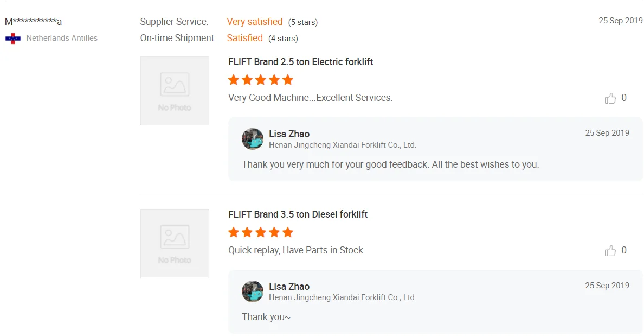The height and width of the screenshot is (336, 644).
Task: Click Lisa Zhao's name in the second reply
Action: (x=289, y=286)
